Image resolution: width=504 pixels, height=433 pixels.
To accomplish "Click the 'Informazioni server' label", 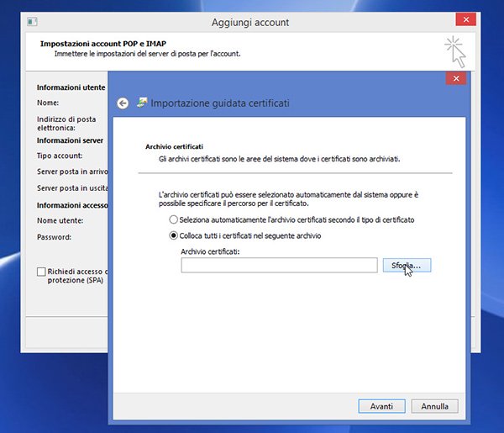I will 70,140.
